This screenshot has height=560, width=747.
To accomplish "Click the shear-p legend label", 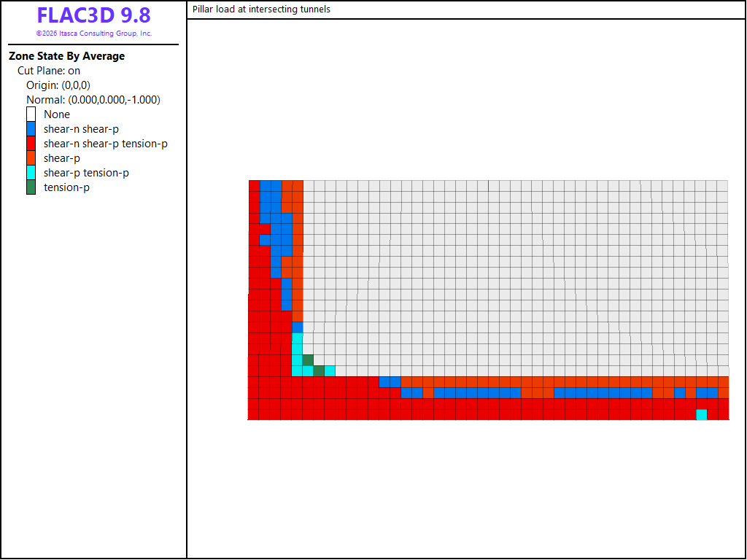I will 62,158.
